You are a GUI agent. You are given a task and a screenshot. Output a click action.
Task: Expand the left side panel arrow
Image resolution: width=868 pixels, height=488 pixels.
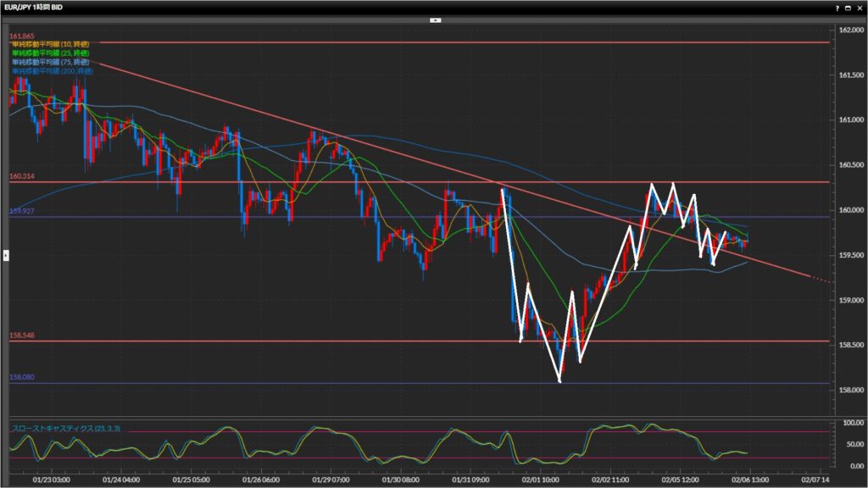point(6,253)
